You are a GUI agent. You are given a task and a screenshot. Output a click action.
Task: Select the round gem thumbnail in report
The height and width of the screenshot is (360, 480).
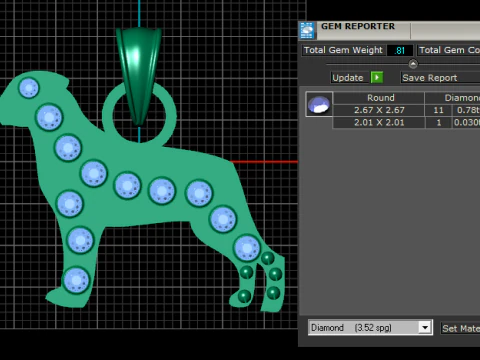click(x=319, y=104)
